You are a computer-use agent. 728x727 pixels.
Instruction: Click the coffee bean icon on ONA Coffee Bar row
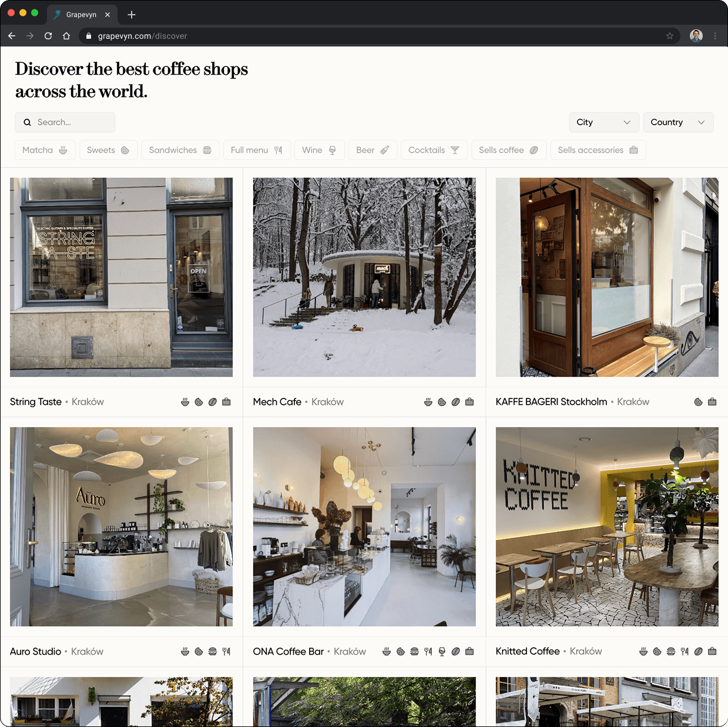[x=455, y=651]
